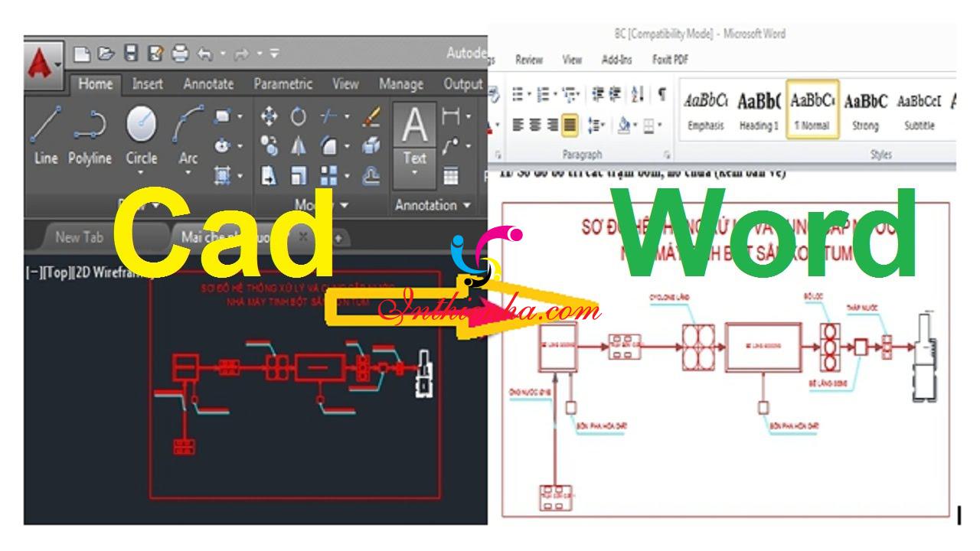Open the Arc tool dropdown arrow
This screenshot has width=980, height=551.
pos(188,174)
